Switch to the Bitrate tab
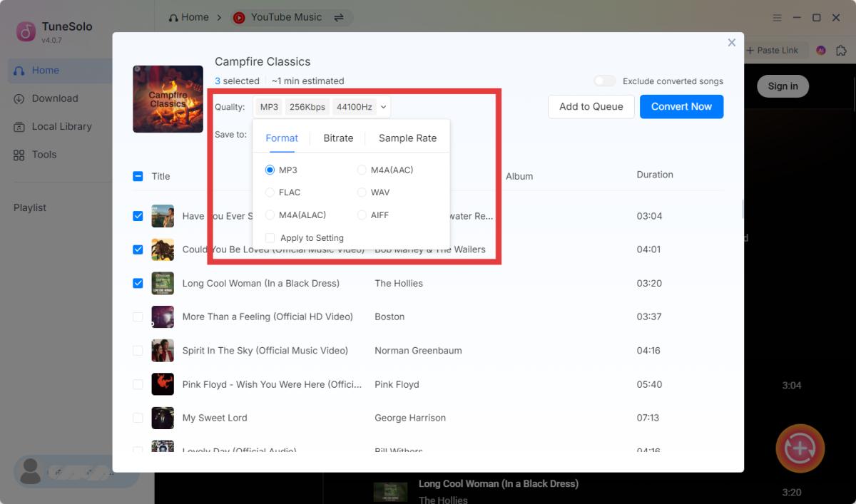The image size is (856, 504). click(x=338, y=138)
